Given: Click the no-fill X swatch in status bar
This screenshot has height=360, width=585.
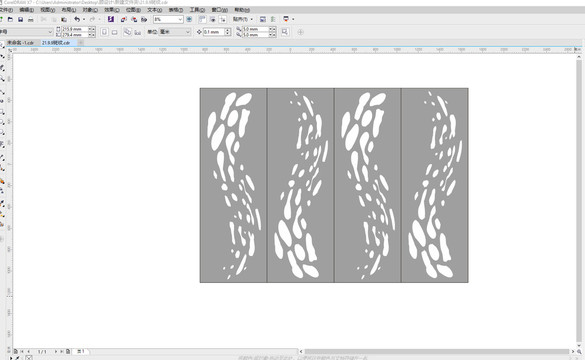Looking at the screenshot, I should (x=29, y=358).
